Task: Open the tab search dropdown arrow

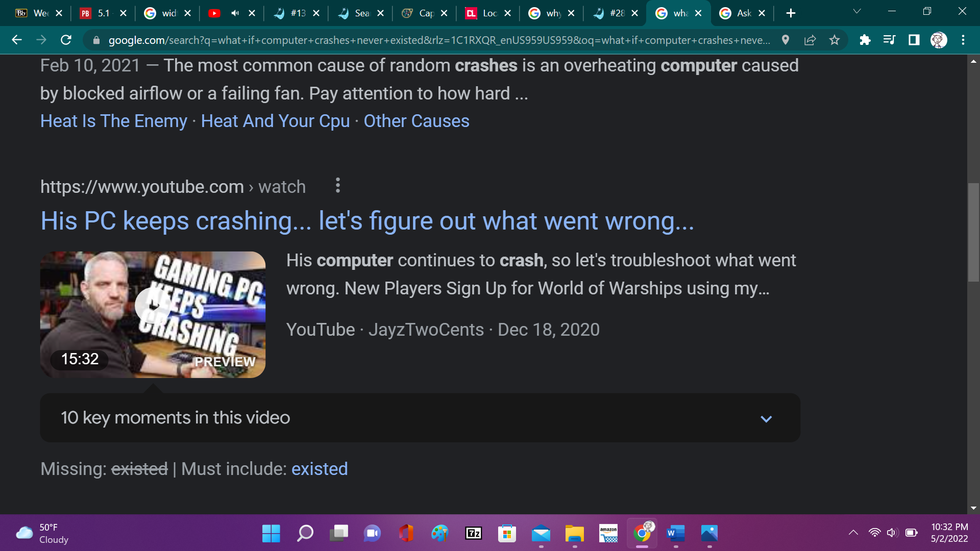Action: click(857, 11)
